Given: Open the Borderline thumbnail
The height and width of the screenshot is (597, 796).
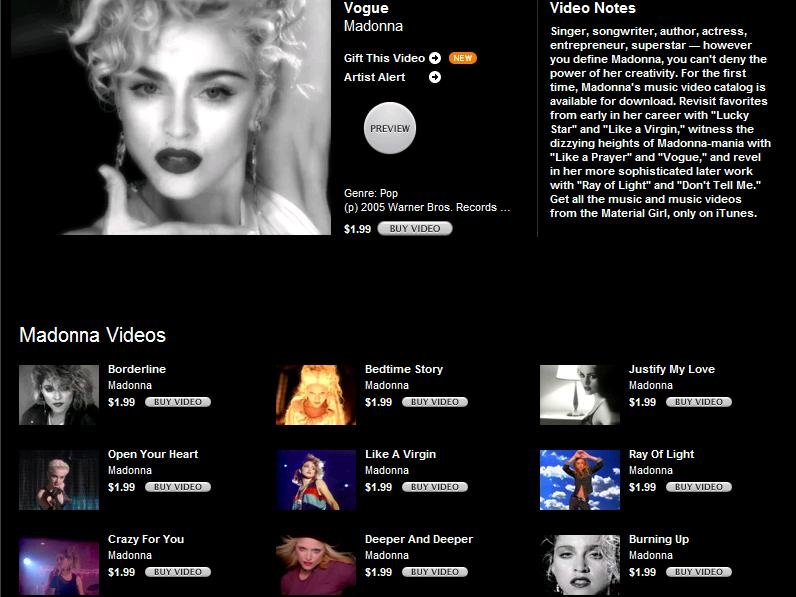Looking at the screenshot, I should pyautogui.click(x=59, y=395).
